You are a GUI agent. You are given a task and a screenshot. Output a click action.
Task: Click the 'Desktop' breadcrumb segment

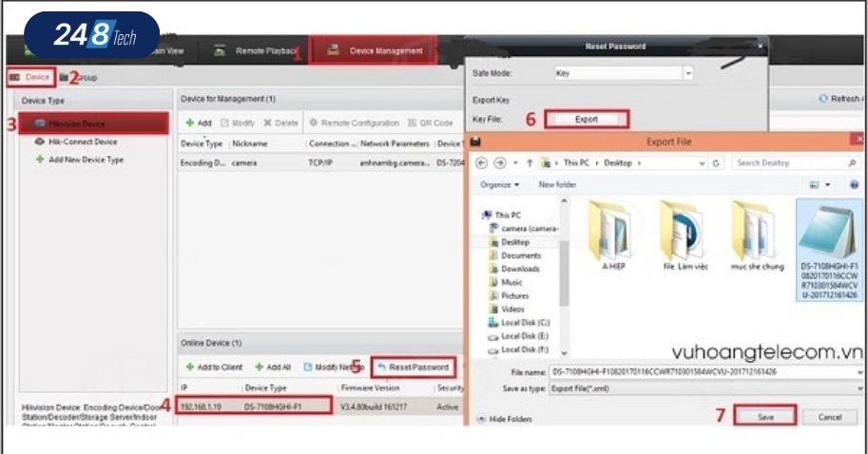click(x=617, y=163)
